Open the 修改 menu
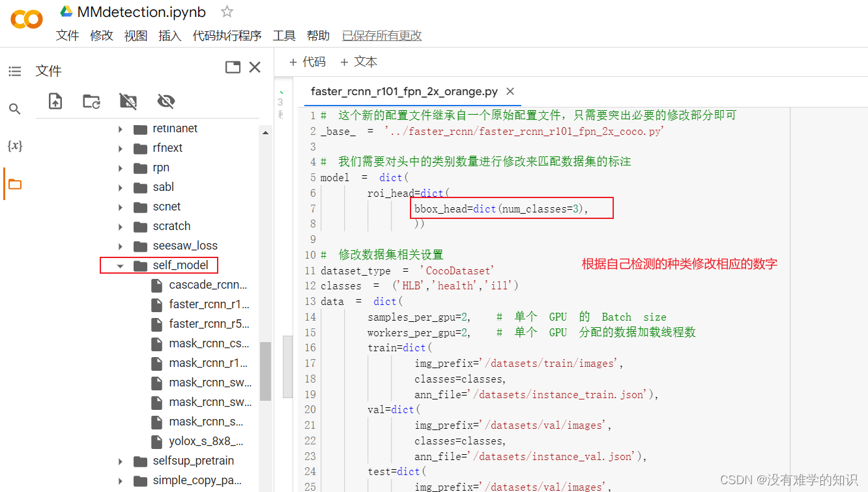Image resolution: width=868 pixels, height=492 pixels. (x=102, y=36)
